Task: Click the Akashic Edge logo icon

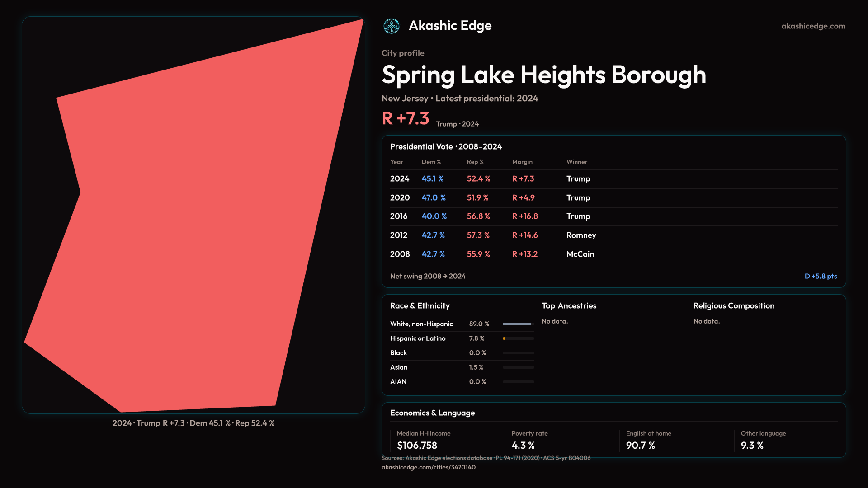Action: coord(391,26)
